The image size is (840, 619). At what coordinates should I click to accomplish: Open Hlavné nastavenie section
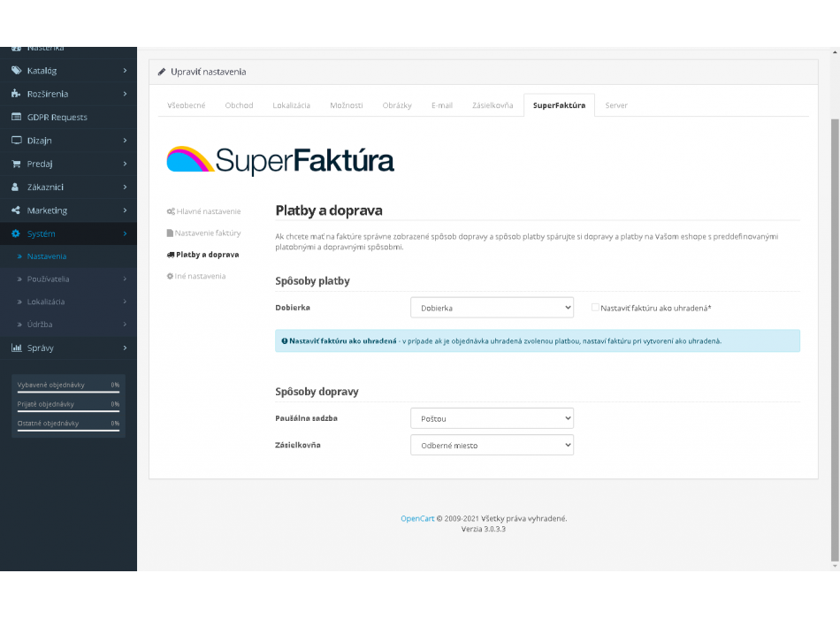click(203, 211)
